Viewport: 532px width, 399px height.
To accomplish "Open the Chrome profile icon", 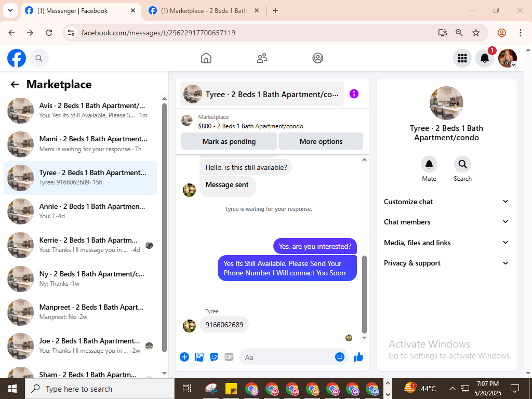I will coord(502,33).
